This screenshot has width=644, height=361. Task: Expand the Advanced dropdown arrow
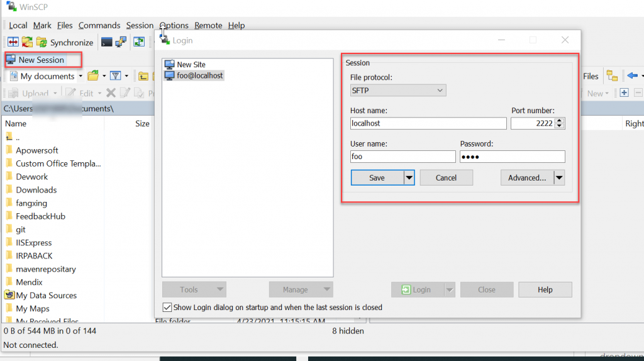559,178
